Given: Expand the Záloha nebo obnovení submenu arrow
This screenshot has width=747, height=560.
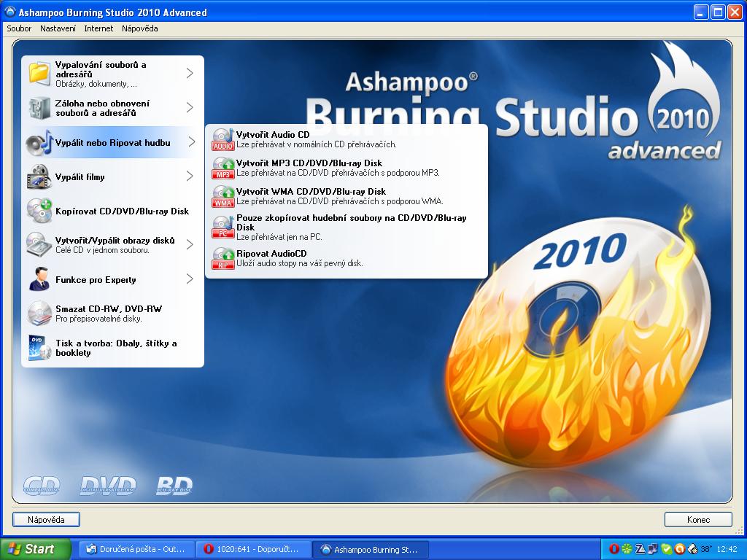Looking at the screenshot, I should (x=190, y=108).
